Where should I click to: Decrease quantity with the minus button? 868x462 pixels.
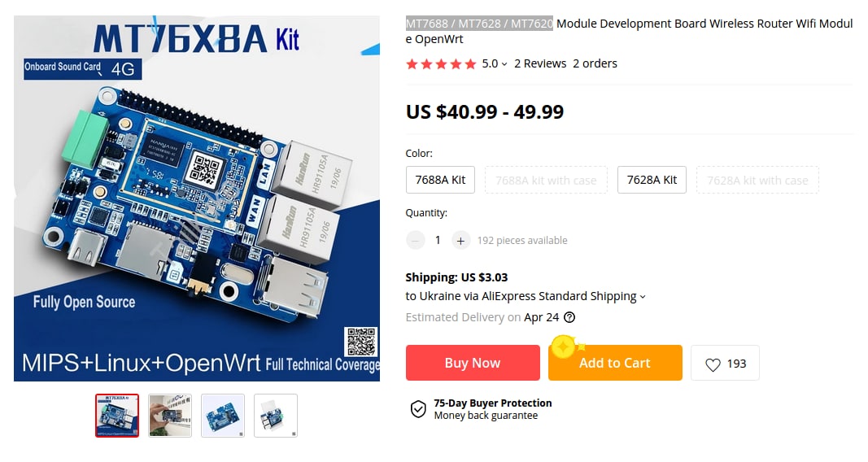[415, 241]
